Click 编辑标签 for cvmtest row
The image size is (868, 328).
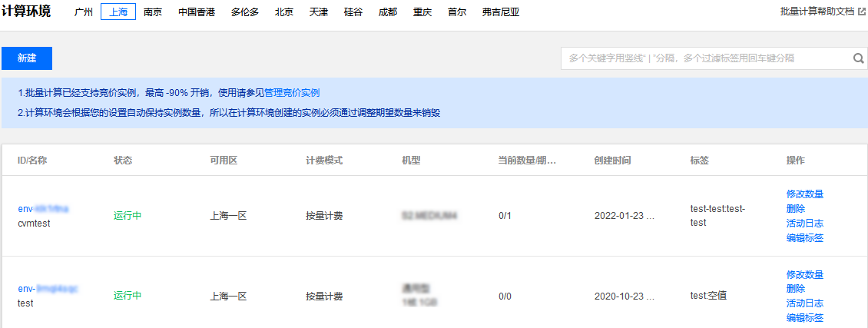(x=805, y=238)
